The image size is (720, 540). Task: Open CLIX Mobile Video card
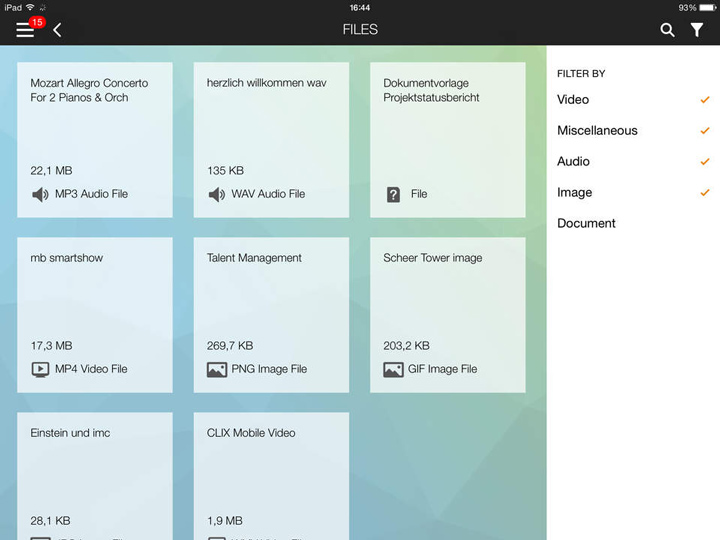tap(271, 476)
